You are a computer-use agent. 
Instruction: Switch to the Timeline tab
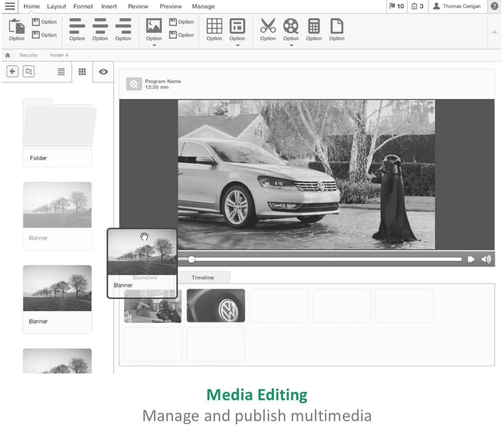tap(203, 278)
